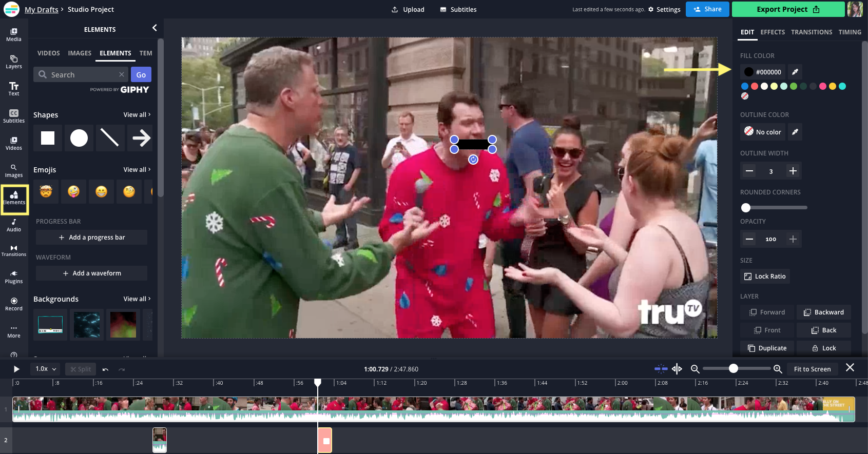
Task: Open the 1.0x playback speed dropdown
Action: coord(46,369)
